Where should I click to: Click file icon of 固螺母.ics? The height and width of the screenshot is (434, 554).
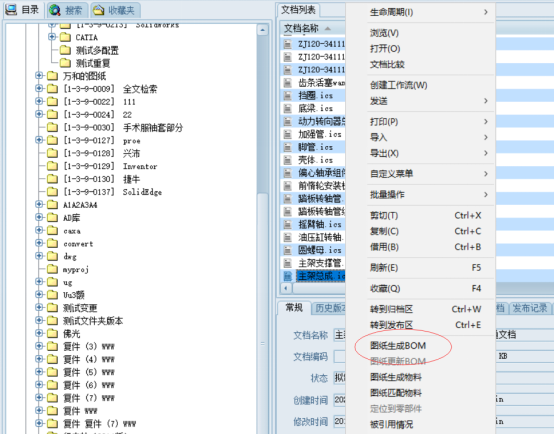(288, 250)
